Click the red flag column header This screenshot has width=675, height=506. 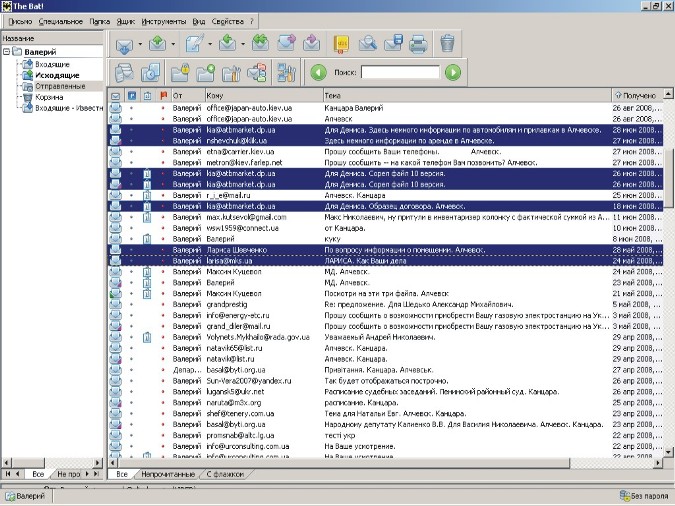coord(163,96)
